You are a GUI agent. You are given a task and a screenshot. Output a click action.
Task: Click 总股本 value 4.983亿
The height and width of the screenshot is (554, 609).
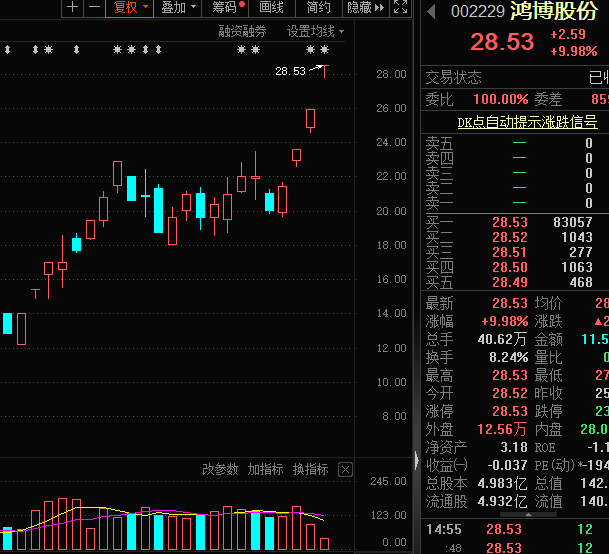(502, 483)
